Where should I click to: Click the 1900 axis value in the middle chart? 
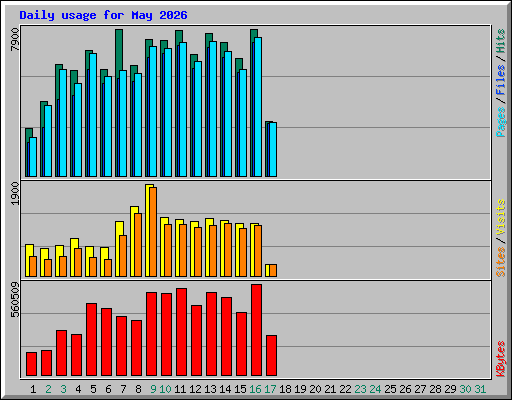point(15,193)
